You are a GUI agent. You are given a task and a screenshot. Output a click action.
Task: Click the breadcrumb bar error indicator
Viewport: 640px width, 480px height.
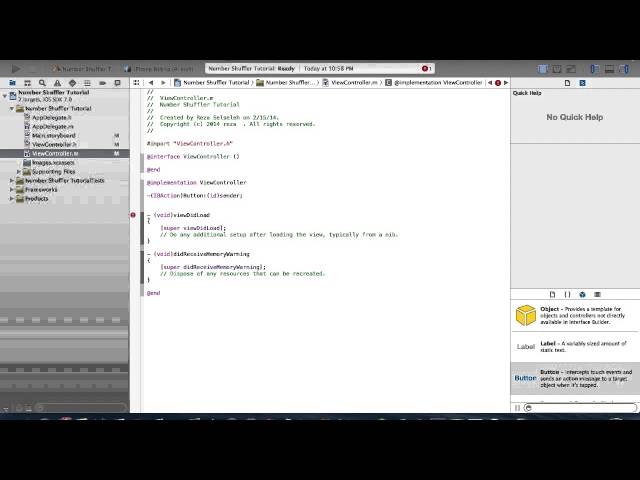(498, 83)
